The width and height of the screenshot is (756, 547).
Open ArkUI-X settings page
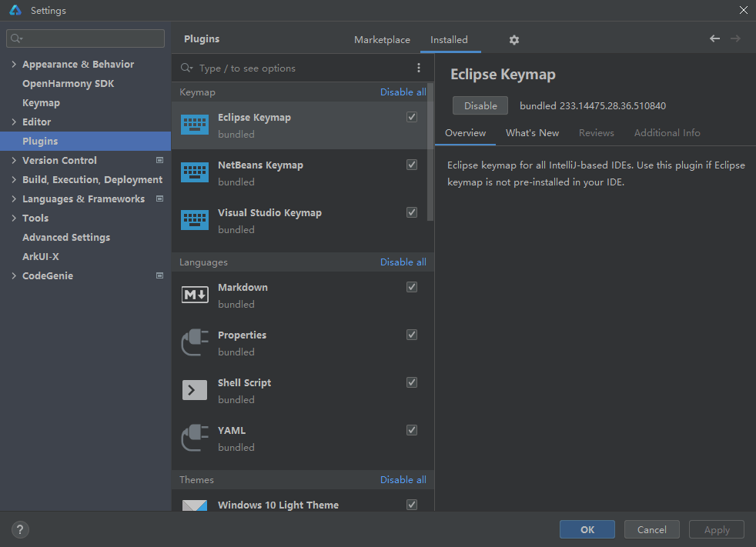(41, 257)
